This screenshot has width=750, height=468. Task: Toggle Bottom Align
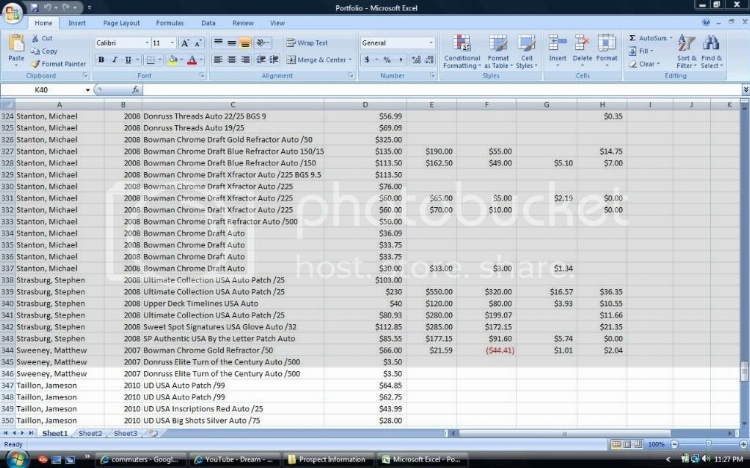[x=245, y=43]
